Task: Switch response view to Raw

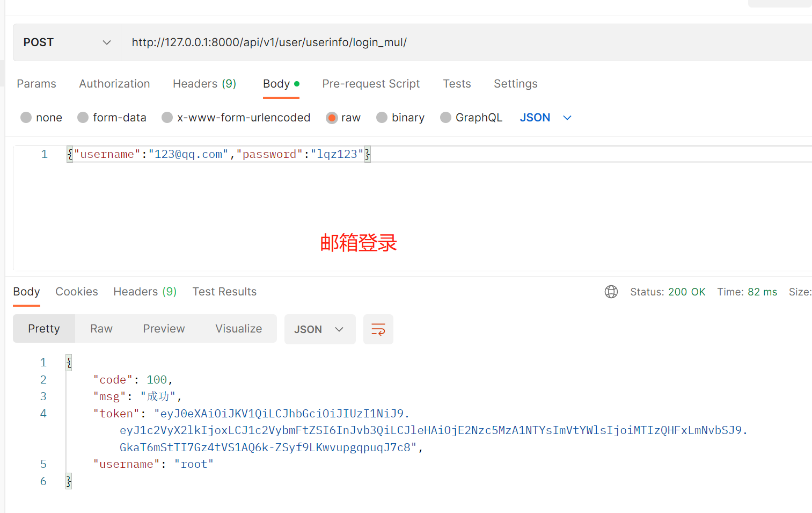Action: [x=101, y=329]
